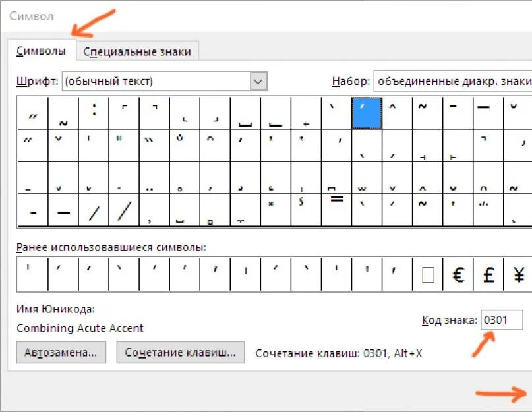532x412 pixels.
Task: Expand the Шрифт dropdown arrow
Action: pos(258,82)
